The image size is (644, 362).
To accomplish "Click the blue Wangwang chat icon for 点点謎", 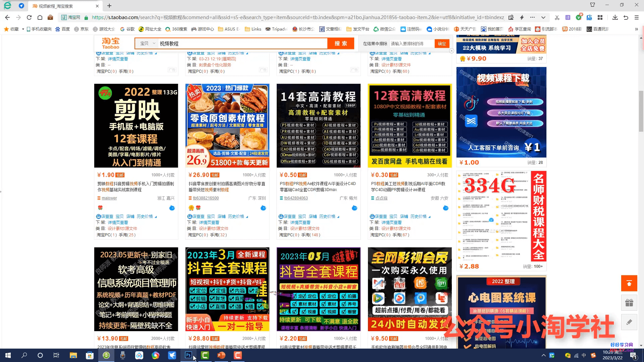I will coord(446,208).
